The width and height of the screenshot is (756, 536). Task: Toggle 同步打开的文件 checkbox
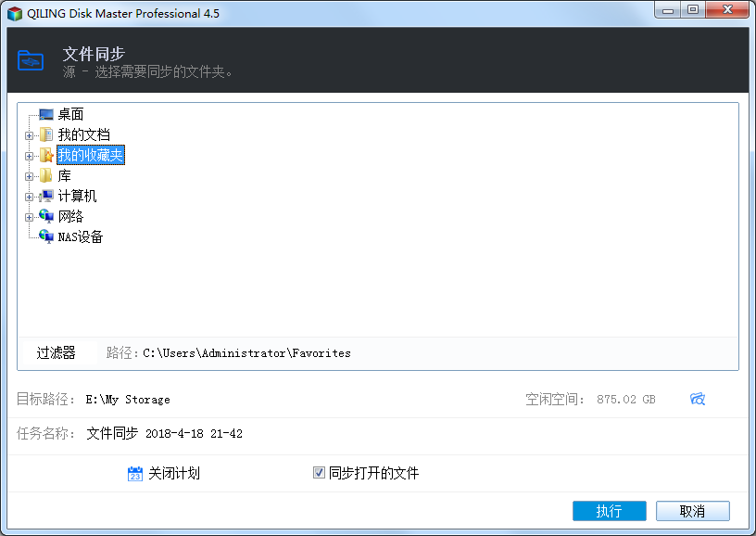(319, 472)
